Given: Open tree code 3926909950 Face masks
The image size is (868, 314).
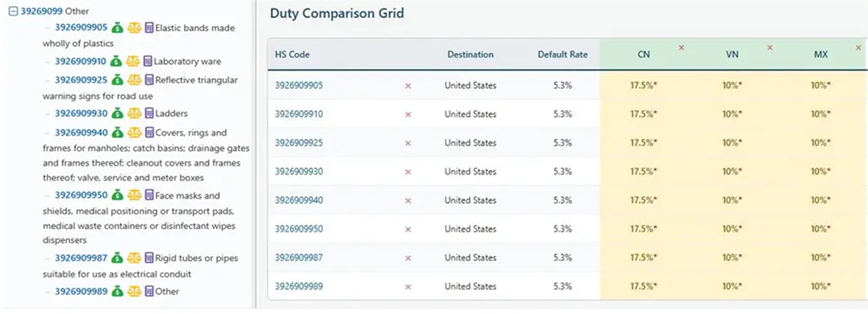Looking at the screenshot, I should pos(82,195).
